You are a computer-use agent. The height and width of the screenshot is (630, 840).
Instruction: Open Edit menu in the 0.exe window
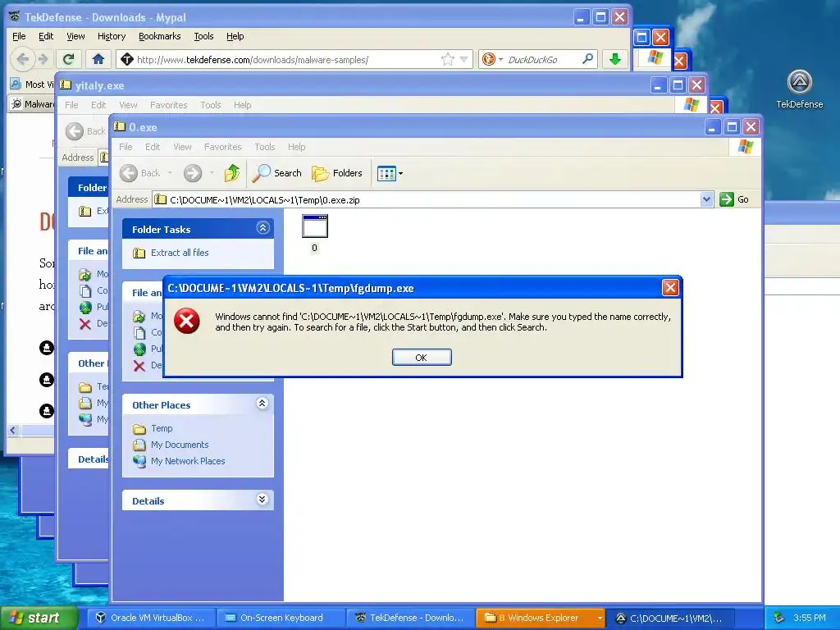(x=153, y=147)
